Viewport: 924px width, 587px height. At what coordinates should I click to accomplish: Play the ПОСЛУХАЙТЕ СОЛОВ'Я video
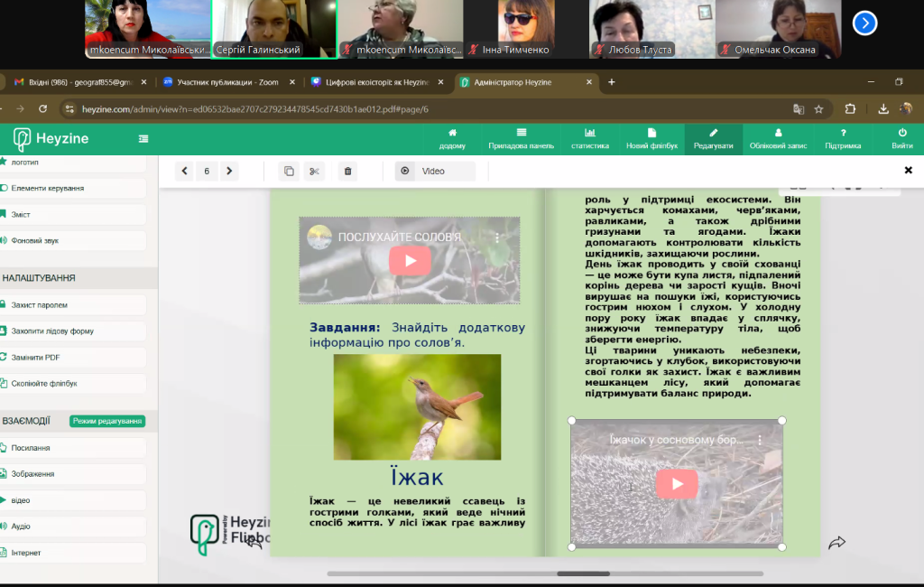click(x=410, y=261)
